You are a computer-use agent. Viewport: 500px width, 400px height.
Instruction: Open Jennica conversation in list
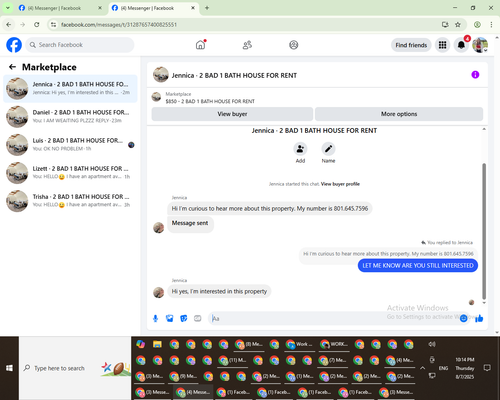click(x=70, y=88)
